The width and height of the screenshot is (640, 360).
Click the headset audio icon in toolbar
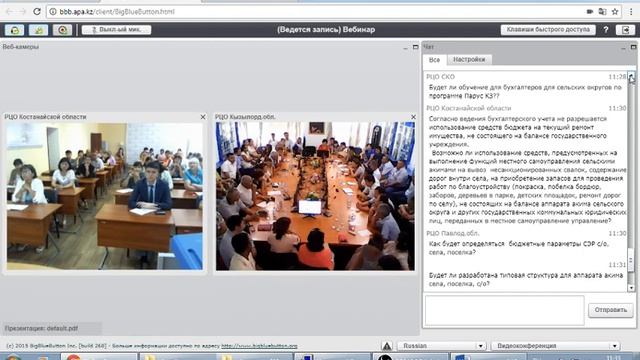pyautogui.click(x=14, y=30)
